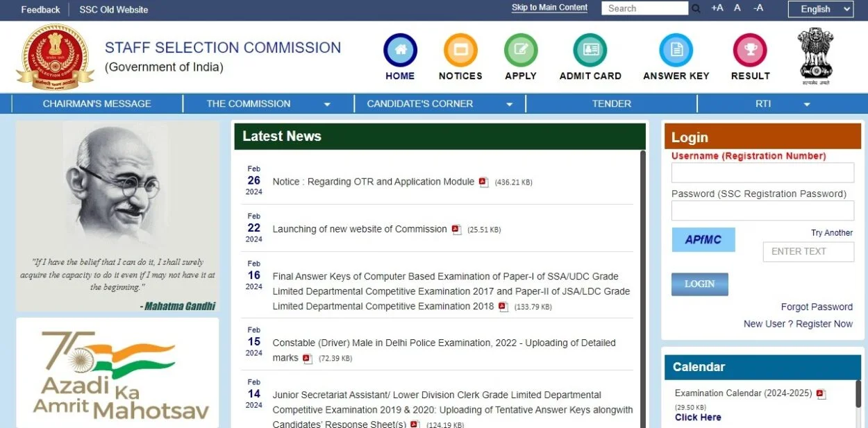Open PDF icon for Examination Calendar (2024-2025)
This screenshot has width=868, height=428.
click(821, 394)
